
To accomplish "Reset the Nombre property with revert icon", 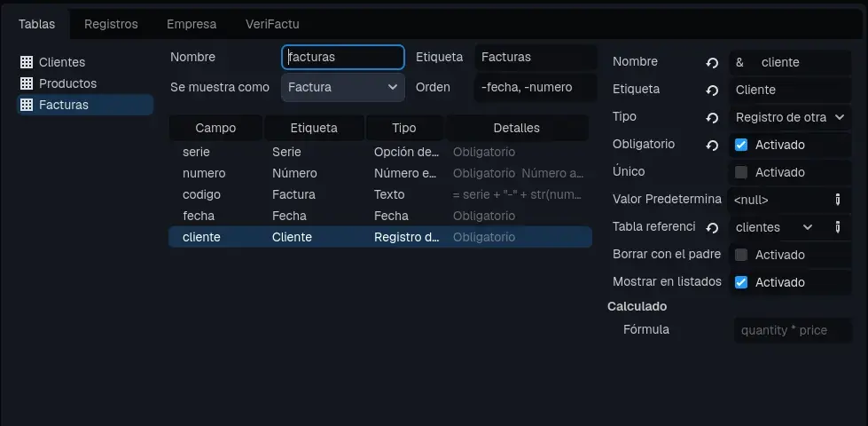I will (x=712, y=63).
